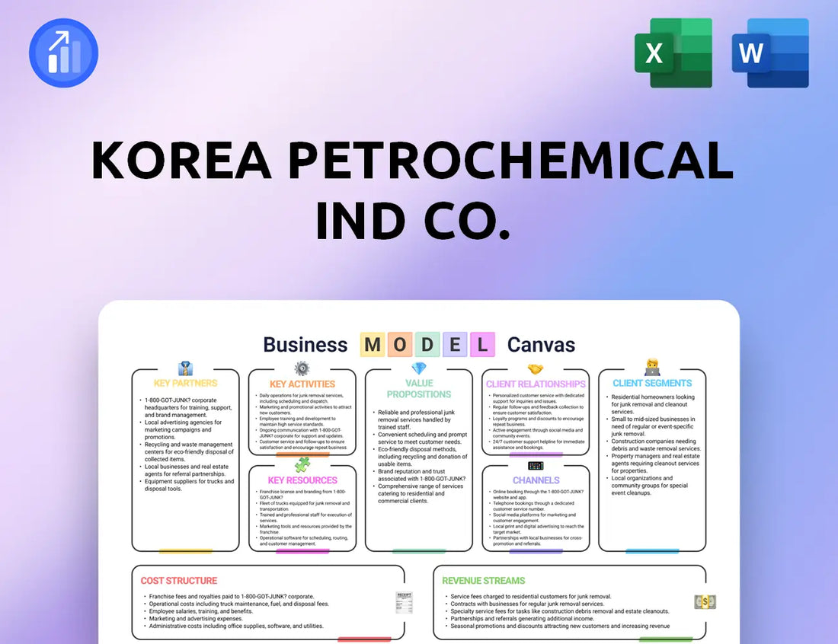Click the KEY ACTIVITIES heading
838x644 pixels.
click(x=302, y=384)
